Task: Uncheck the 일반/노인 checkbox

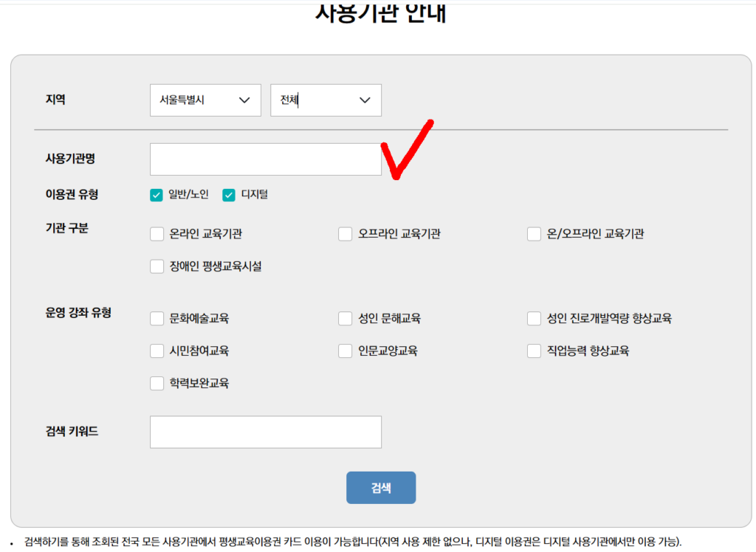Action: [157, 195]
